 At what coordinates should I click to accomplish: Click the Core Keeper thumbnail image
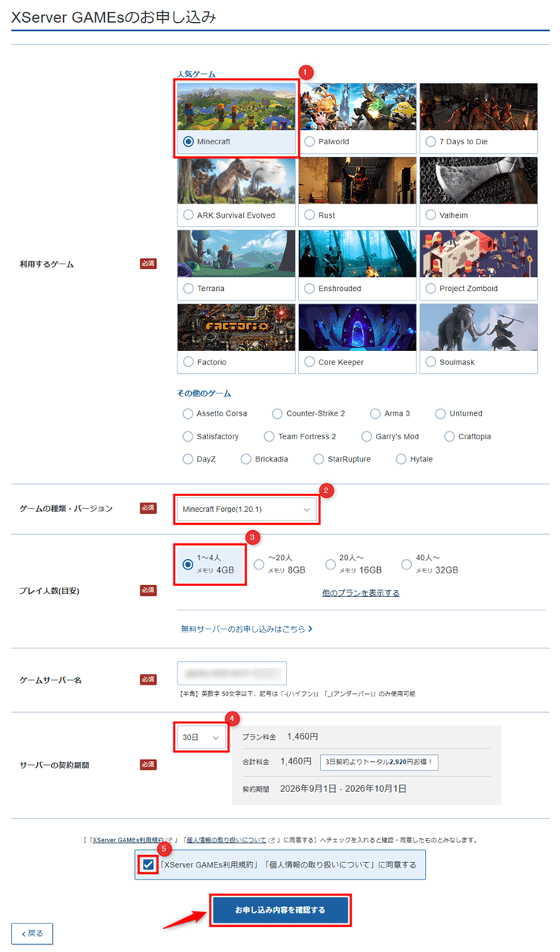(357, 327)
